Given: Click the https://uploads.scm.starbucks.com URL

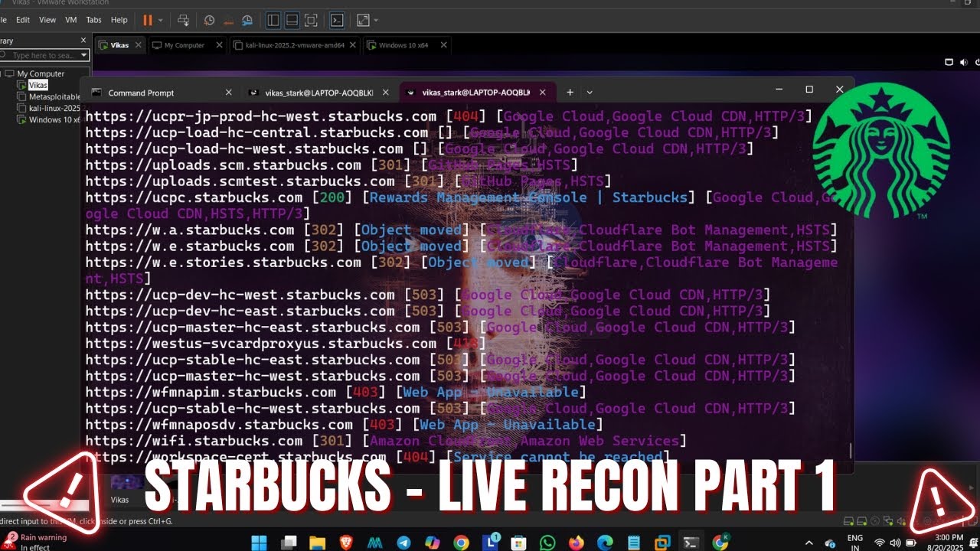Looking at the screenshot, I should point(224,165).
